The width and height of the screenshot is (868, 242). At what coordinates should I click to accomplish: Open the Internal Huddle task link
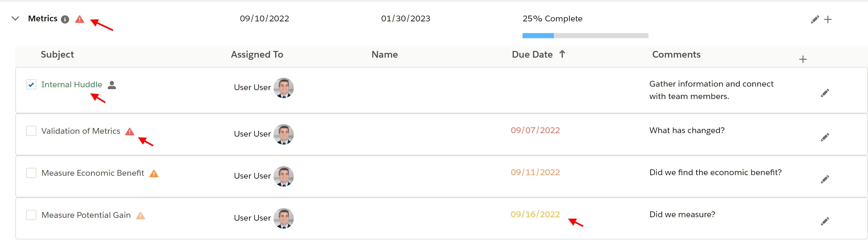(x=71, y=84)
